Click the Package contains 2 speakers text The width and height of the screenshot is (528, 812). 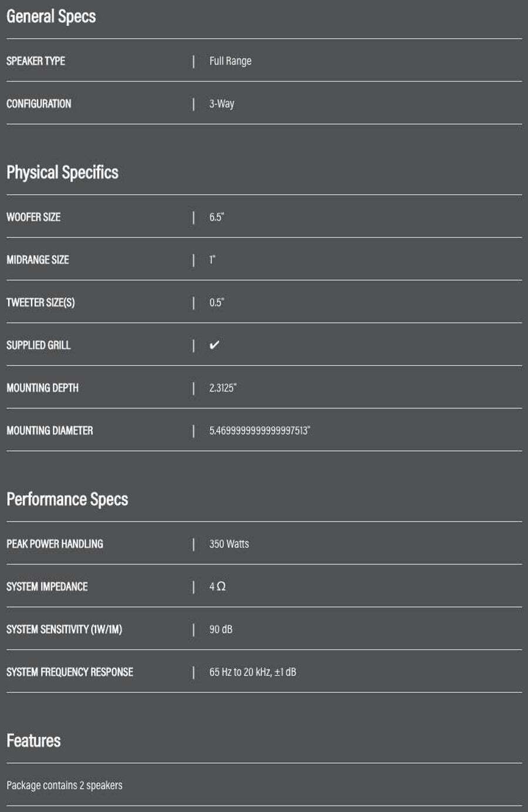click(65, 786)
